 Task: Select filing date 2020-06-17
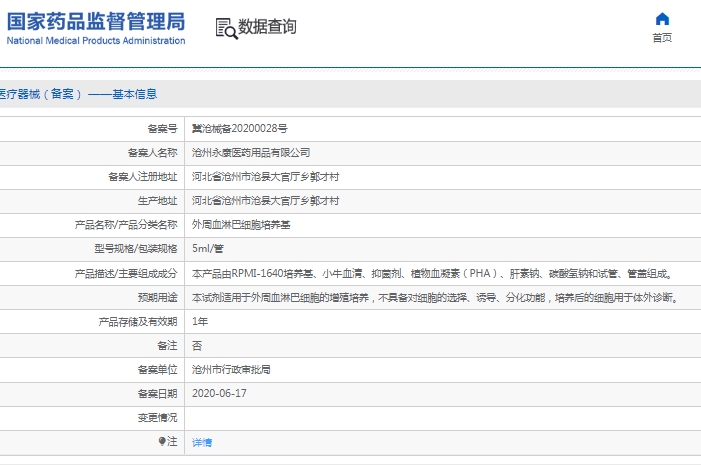[x=219, y=393]
